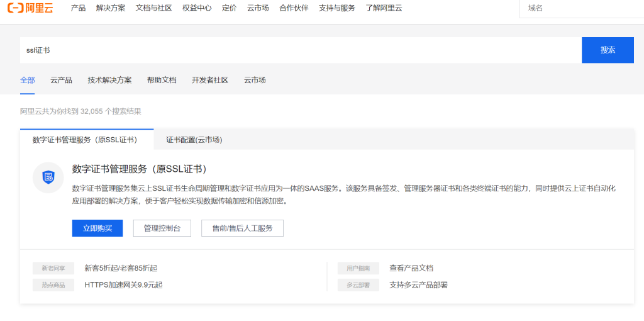Select the 技术解决方案 filter tab
The image size is (644, 321).
click(109, 80)
